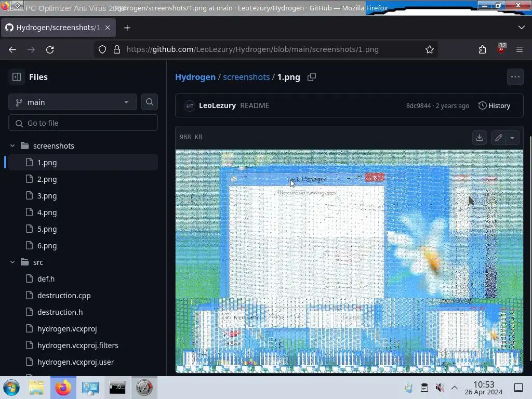Open the clipboard tray icon

pos(424,388)
